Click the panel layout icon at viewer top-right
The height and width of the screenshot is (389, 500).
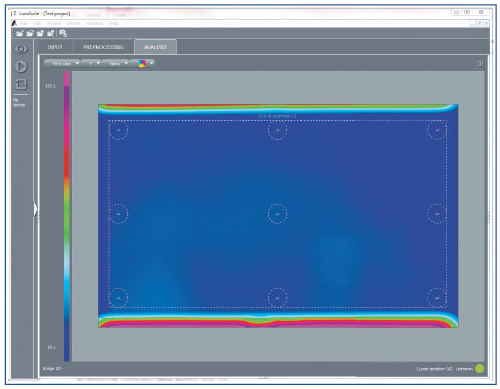pos(480,63)
